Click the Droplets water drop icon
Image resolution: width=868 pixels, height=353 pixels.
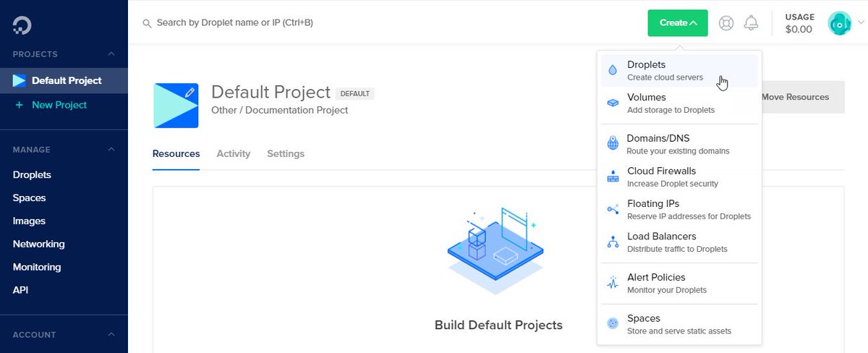click(x=613, y=71)
